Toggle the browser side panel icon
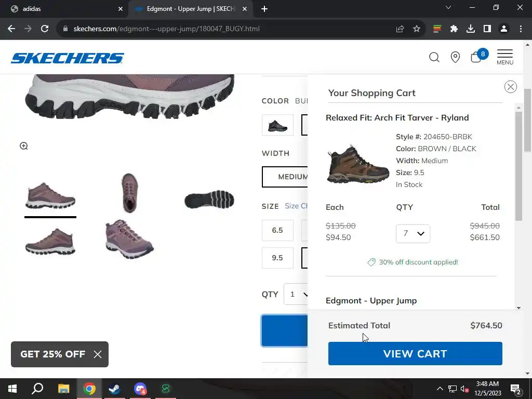The image size is (532, 399). tap(487, 29)
